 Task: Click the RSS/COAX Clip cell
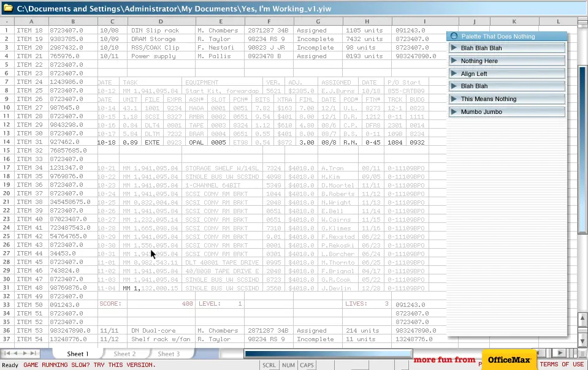(161, 48)
